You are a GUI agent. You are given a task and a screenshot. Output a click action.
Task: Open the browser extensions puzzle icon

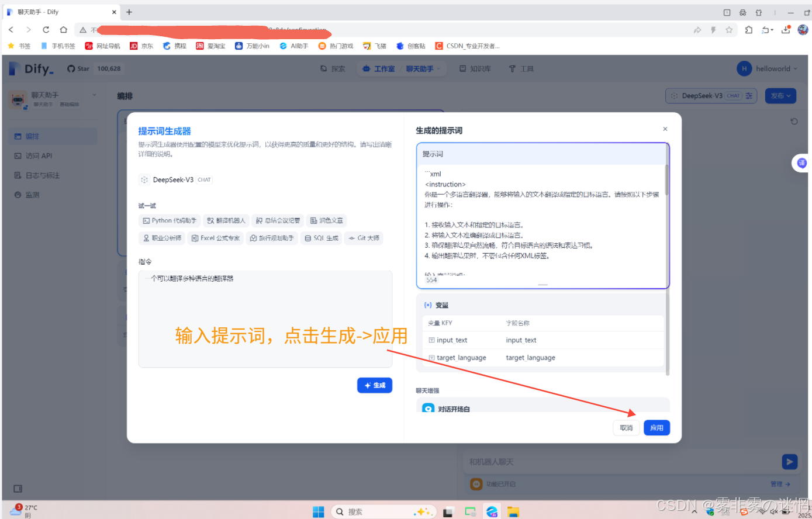[749, 30]
